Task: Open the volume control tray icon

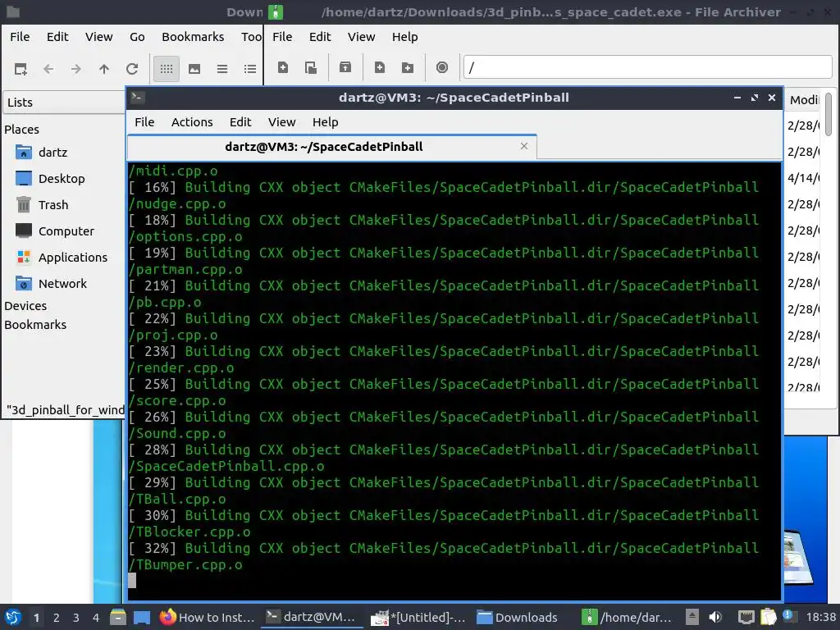Action: [x=715, y=617]
